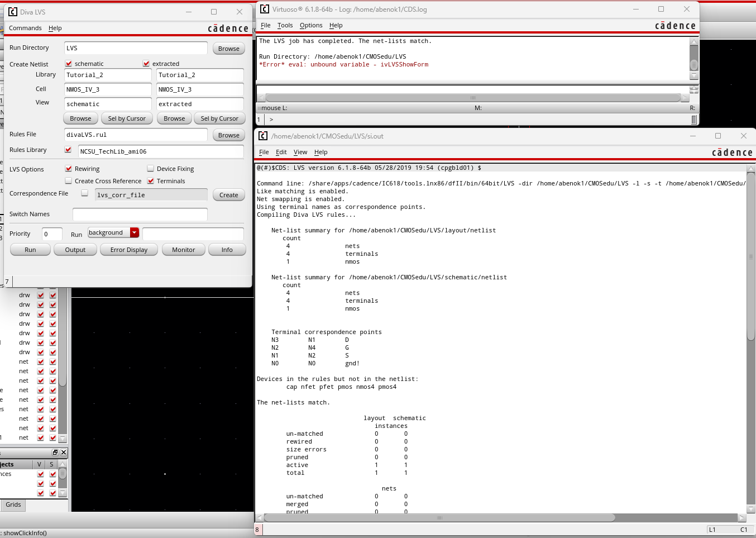756x538 pixels.
Task: Enable the Device Fixing option
Action: (x=151, y=169)
